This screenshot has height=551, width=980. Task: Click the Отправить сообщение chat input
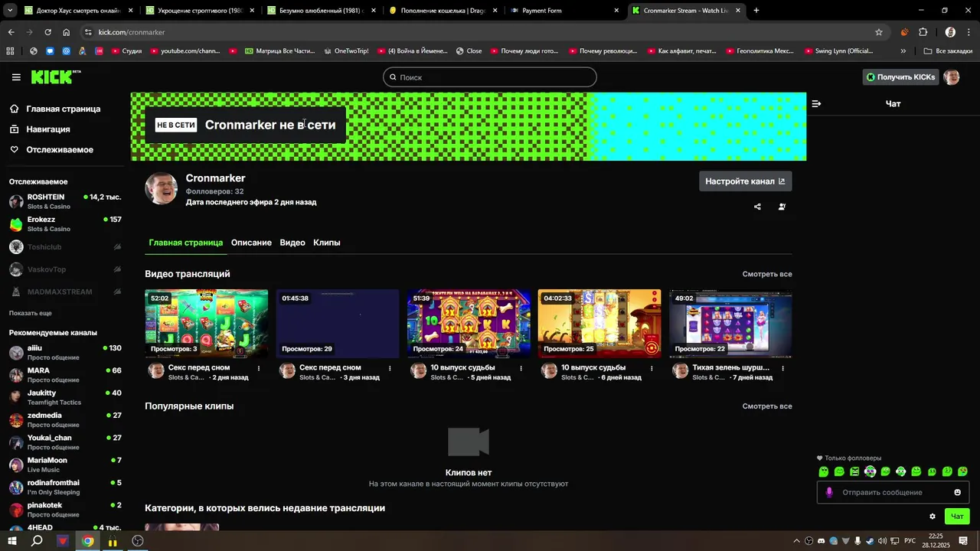point(892,492)
